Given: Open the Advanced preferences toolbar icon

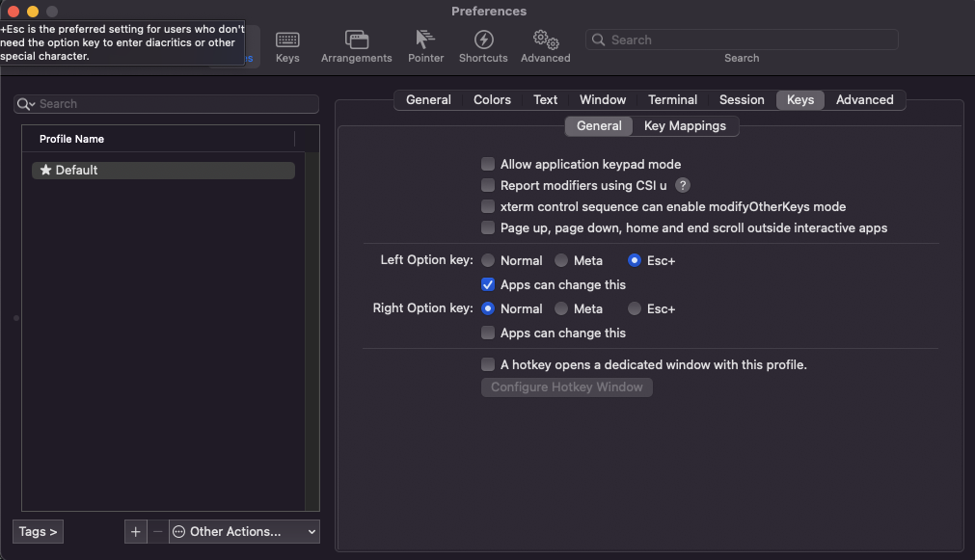Looking at the screenshot, I should click(x=545, y=44).
